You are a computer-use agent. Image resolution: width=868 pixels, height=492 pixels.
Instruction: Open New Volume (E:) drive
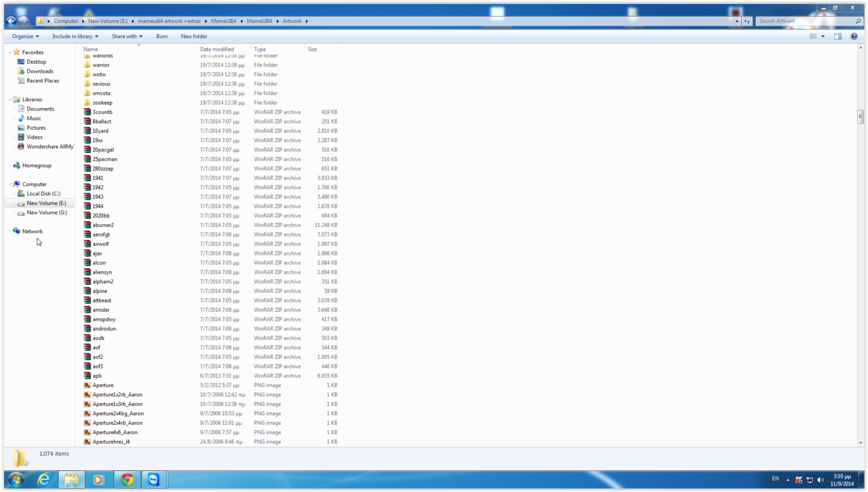point(46,203)
